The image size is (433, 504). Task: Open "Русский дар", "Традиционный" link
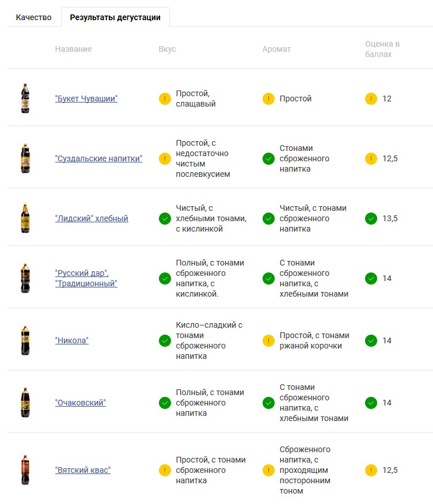[x=86, y=278]
